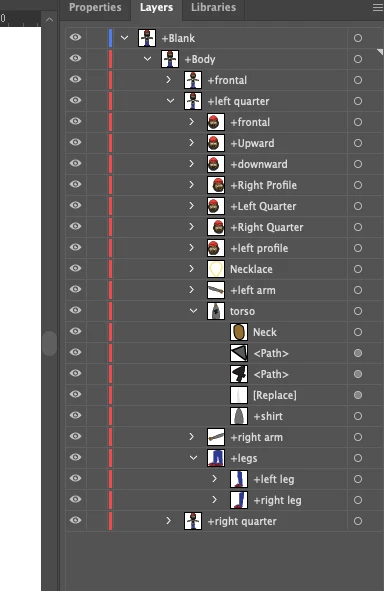Hide the +Upward layer with eye icon

tap(76, 143)
